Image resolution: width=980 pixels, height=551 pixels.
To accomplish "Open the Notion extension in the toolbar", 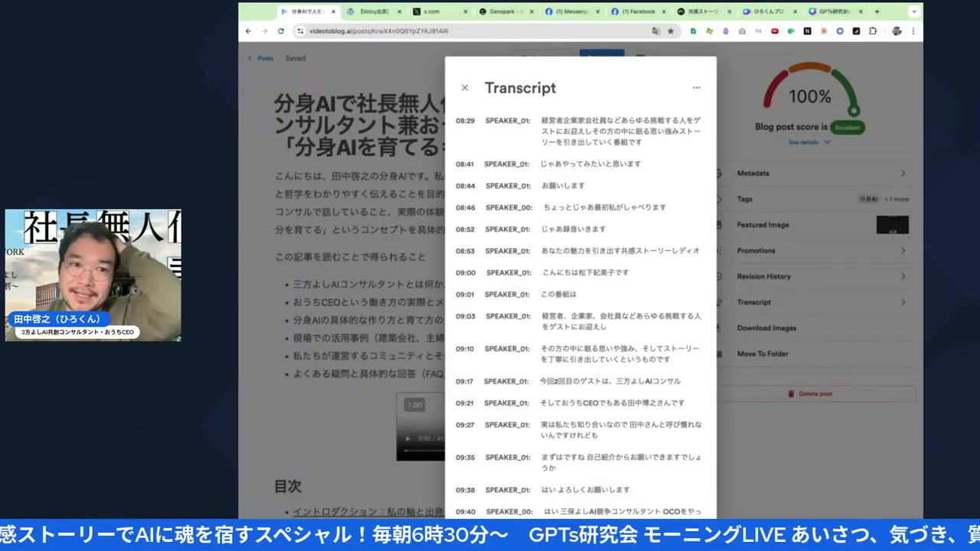I will tap(807, 31).
